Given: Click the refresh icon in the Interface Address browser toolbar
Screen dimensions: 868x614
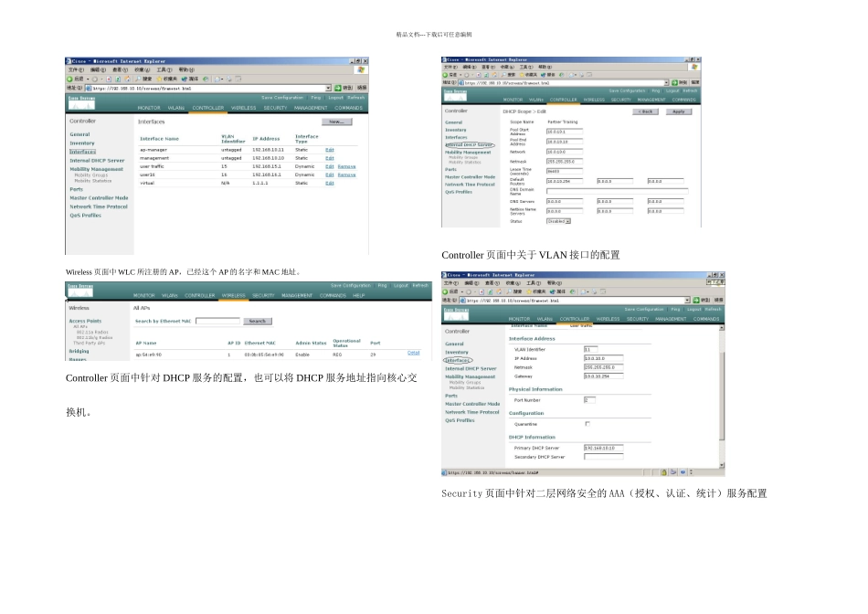Looking at the screenshot, I should coord(490,291).
